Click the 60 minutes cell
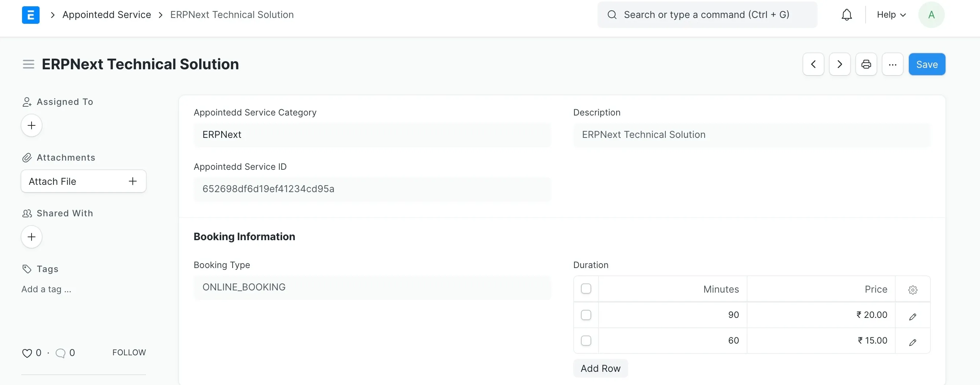 coord(673,341)
